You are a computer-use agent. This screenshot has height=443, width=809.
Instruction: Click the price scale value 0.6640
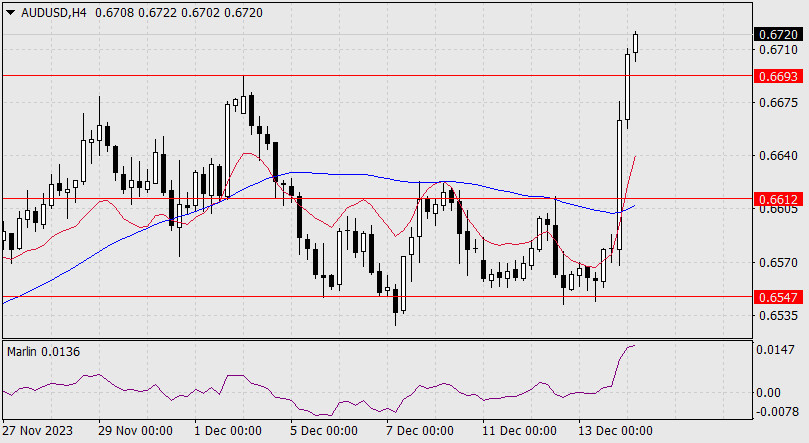778,156
